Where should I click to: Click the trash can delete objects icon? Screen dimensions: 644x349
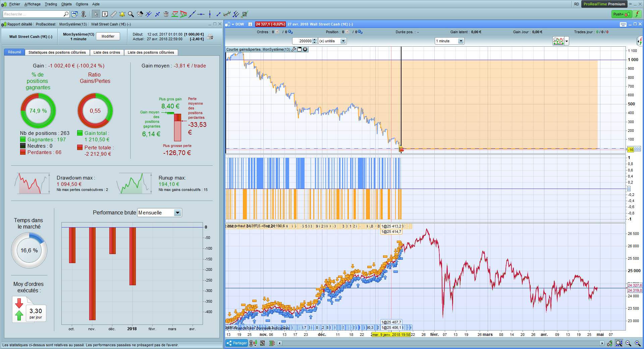166,14
